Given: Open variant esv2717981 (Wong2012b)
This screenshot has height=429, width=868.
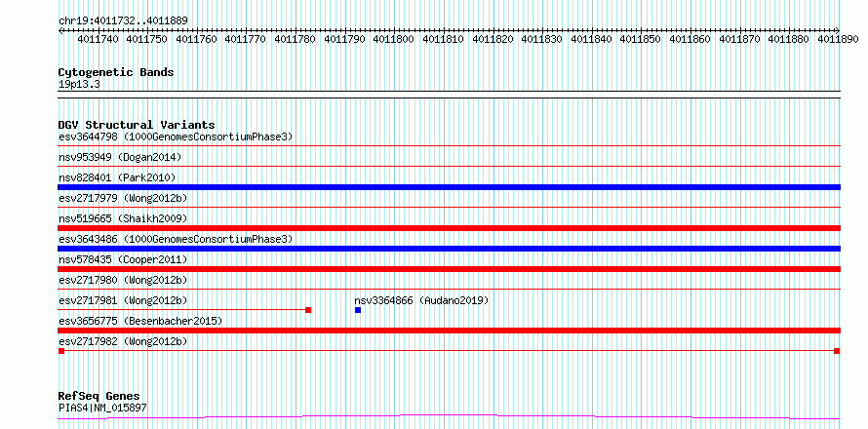Looking at the screenshot, I should coord(123,300).
